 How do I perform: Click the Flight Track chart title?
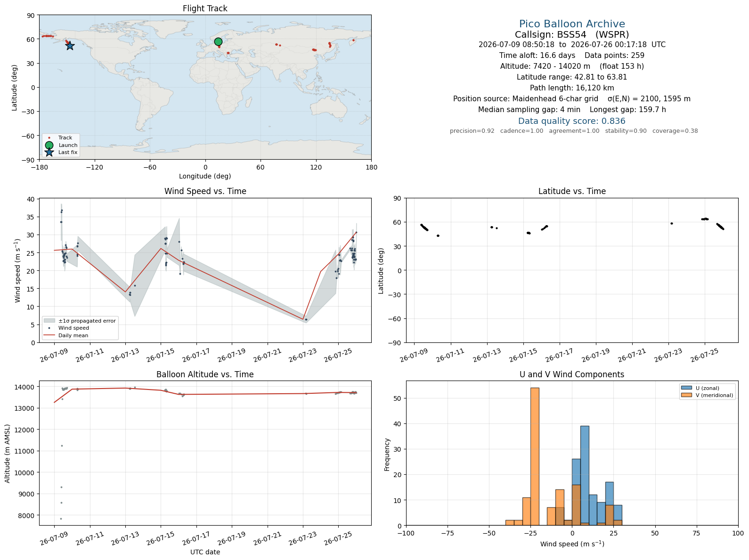coord(205,8)
